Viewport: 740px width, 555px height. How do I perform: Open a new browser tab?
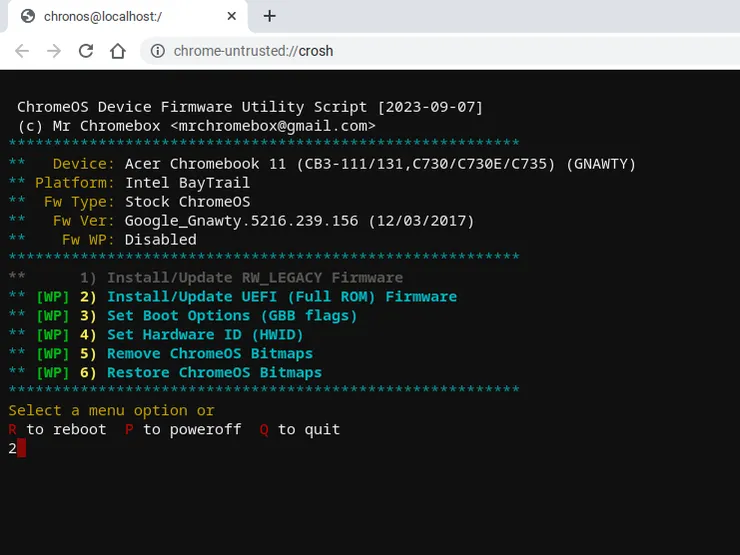(269, 16)
